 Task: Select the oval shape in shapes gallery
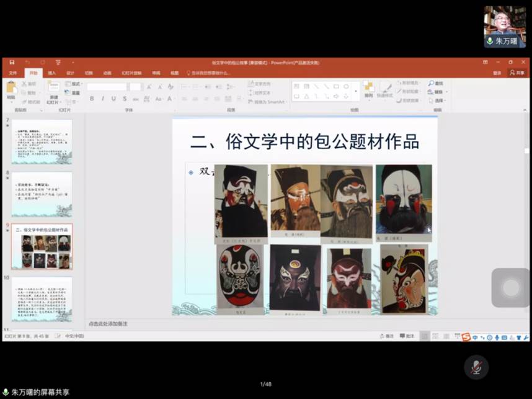(x=346, y=87)
